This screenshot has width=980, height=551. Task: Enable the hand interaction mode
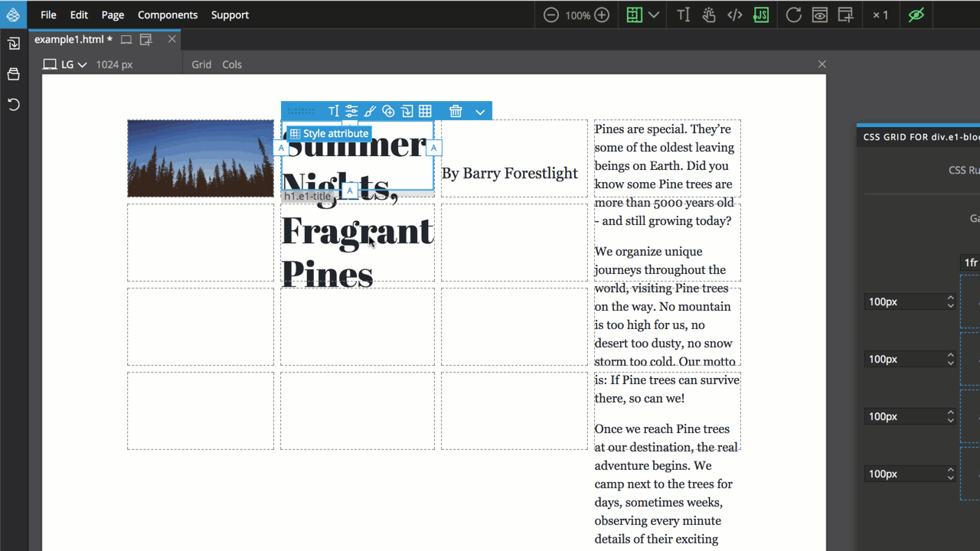[x=709, y=15]
